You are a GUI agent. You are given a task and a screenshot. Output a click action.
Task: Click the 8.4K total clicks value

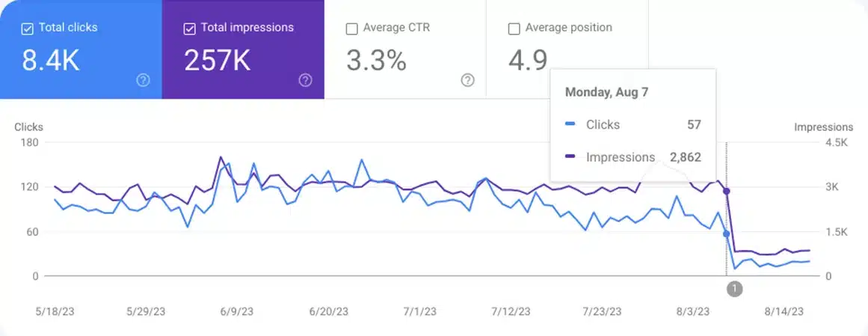pos(51,61)
